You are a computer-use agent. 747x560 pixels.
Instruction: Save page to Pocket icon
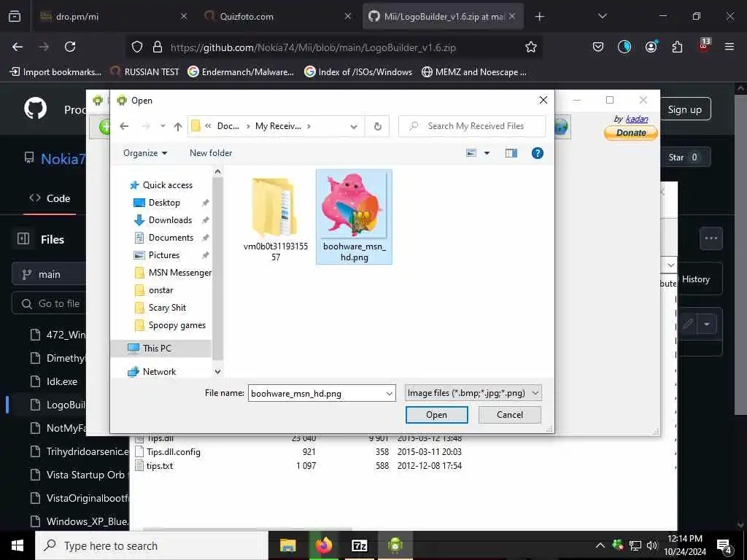point(598,47)
